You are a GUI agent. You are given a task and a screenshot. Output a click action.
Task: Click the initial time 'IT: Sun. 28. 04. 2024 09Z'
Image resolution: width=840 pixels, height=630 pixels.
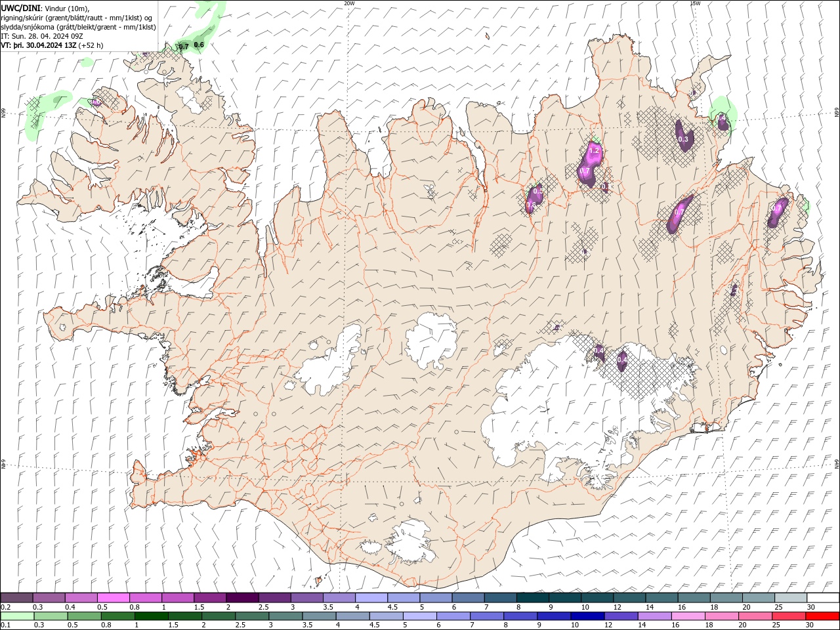[x=43, y=36]
